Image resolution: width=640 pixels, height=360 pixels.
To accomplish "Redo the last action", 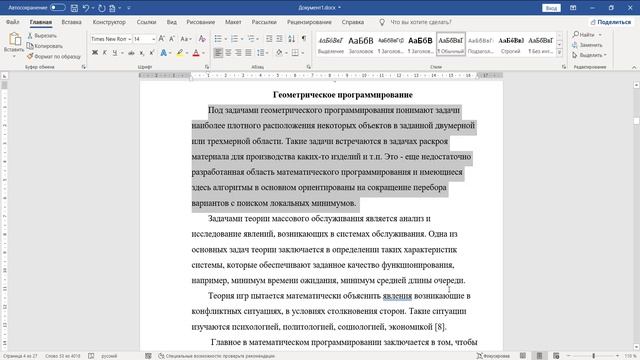I will 101,8.
